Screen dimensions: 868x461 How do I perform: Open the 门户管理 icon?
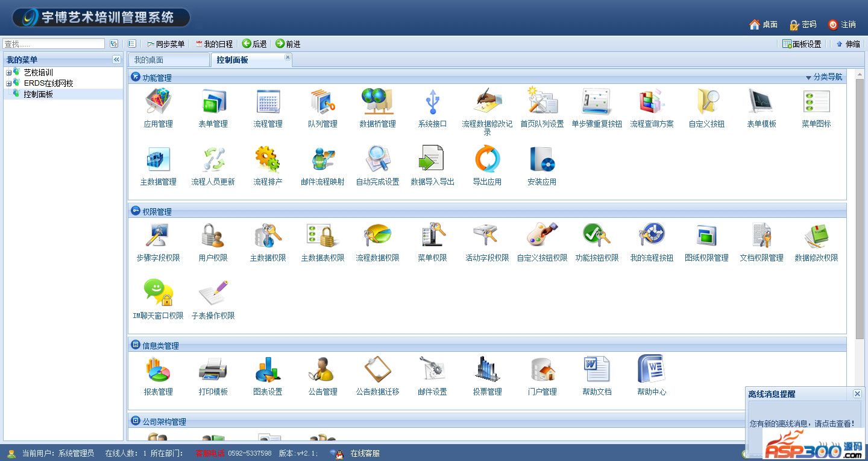[x=542, y=369]
